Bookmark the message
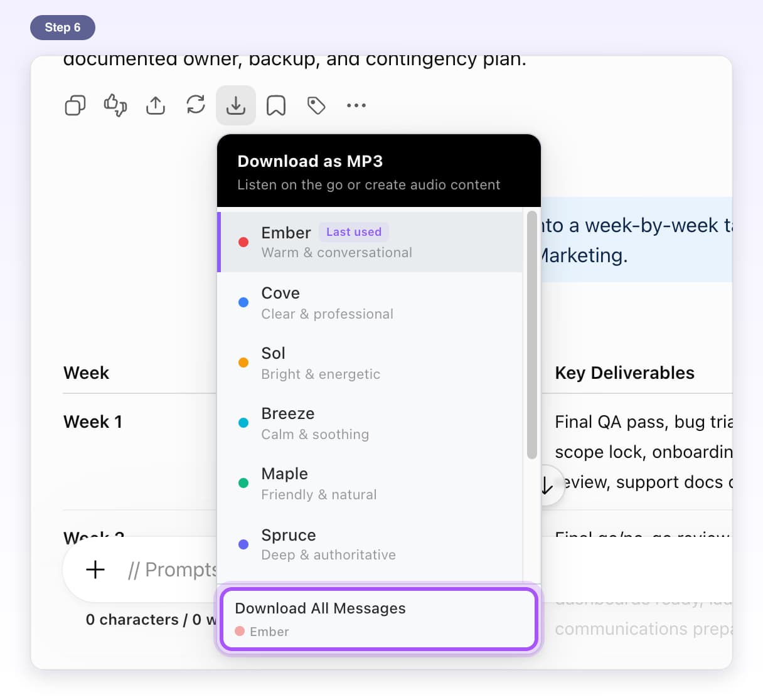The height and width of the screenshot is (700, 763). [276, 105]
